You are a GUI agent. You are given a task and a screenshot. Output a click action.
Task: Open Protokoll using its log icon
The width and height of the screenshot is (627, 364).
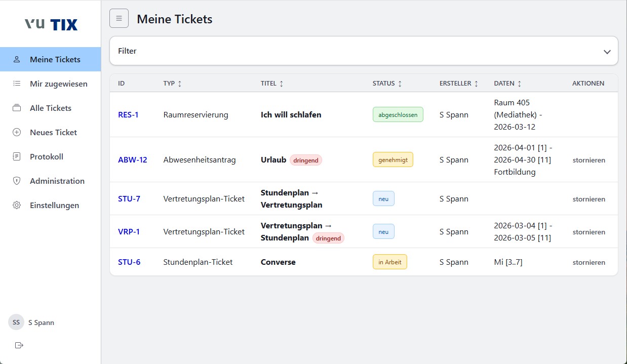point(16,156)
